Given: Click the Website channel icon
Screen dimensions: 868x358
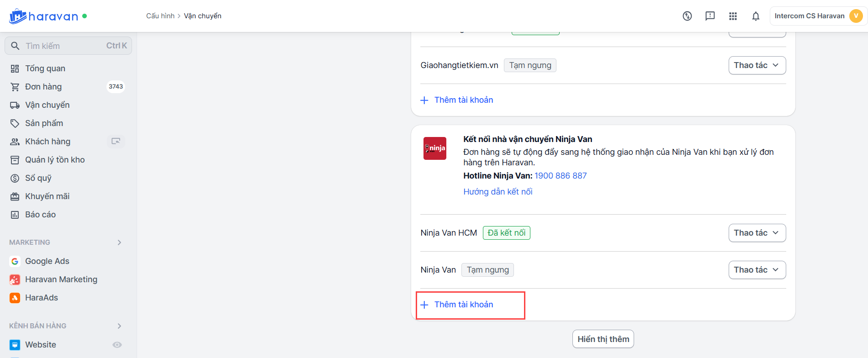Looking at the screenshot, I should pyautogui.click(x=15, y=345).
